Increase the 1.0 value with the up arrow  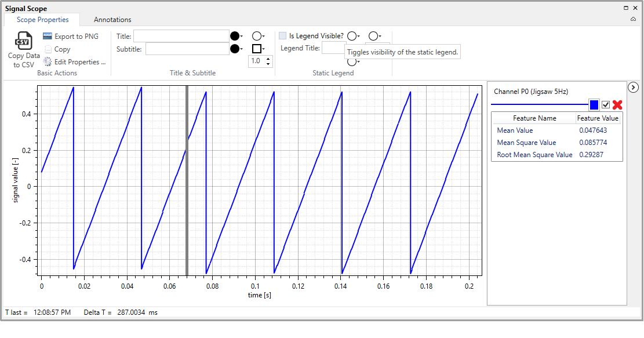click(x=268, y=59)
